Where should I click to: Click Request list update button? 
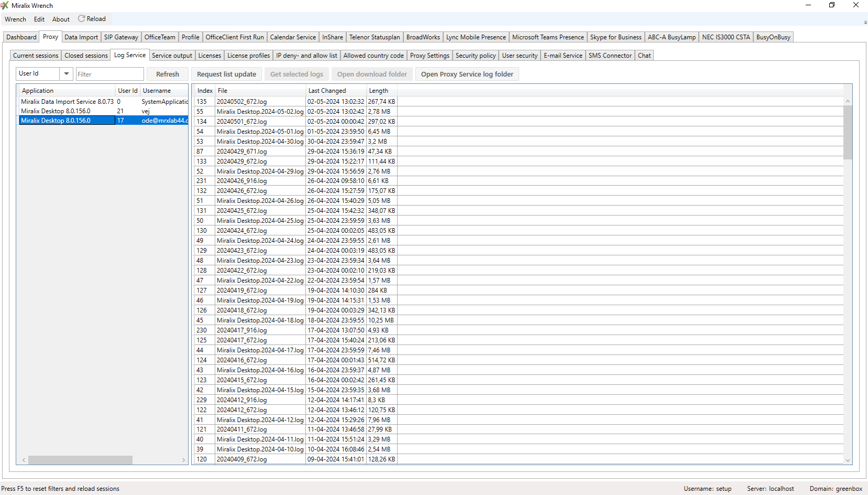coord(226,74)
